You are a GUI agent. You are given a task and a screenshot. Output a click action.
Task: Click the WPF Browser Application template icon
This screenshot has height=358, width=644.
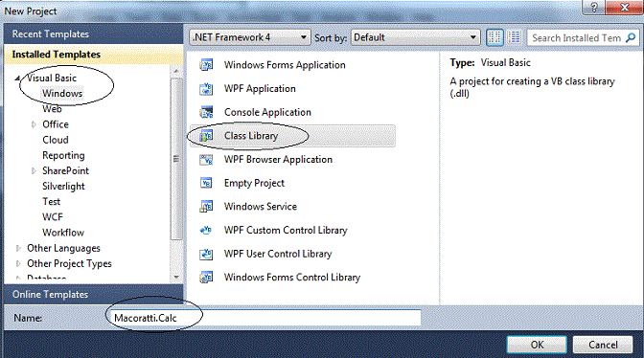[206, 160]
